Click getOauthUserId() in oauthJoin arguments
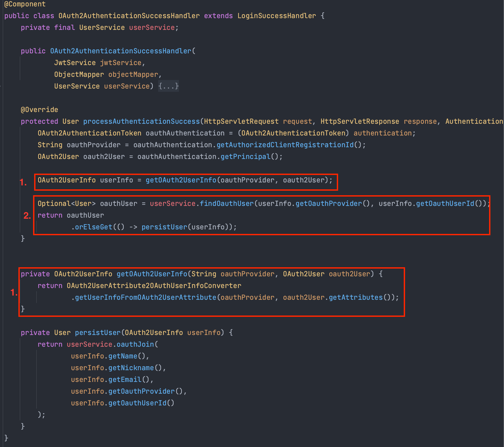This screenshot has width=504, height=447. [x=141, y=403]
